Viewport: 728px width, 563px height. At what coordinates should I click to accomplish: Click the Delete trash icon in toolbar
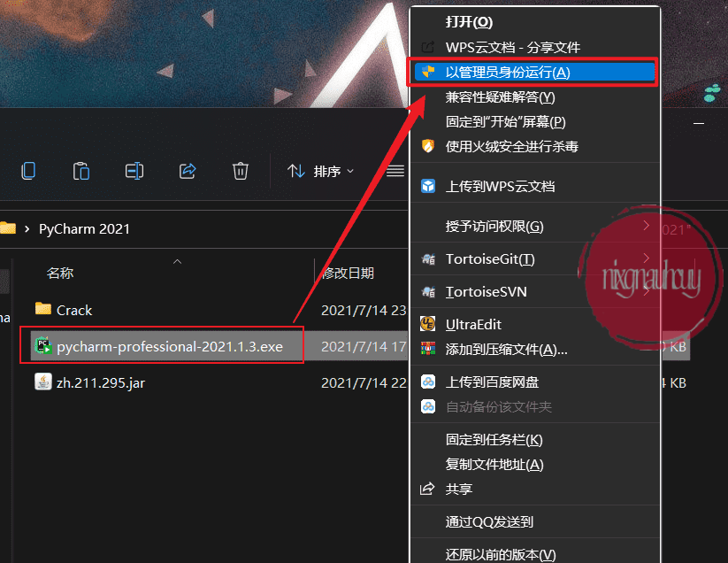coord(241,171)
